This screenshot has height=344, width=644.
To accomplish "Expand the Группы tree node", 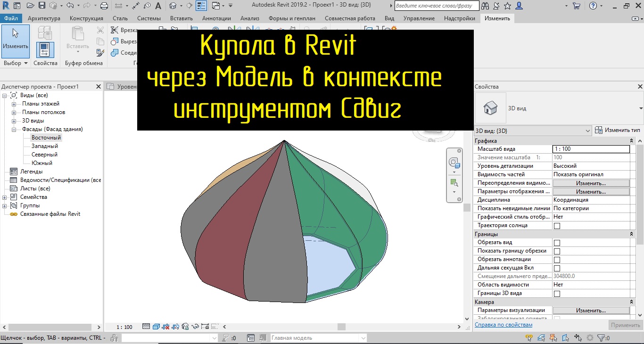I will (x=4, y=206).
